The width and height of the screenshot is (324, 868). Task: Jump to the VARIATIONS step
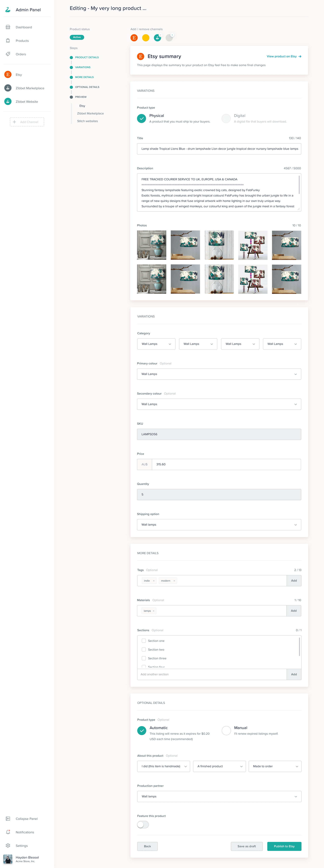point(83,67)
